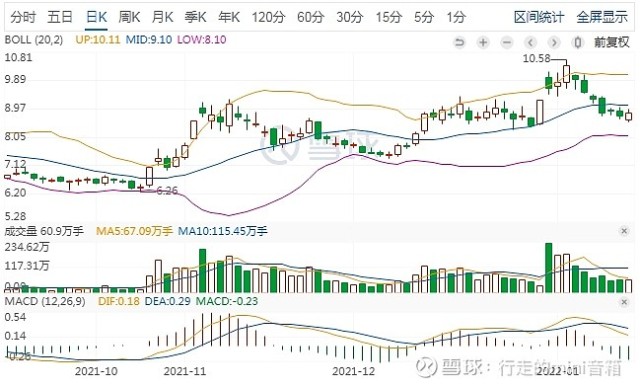Switch to the 分时 tab

[23, 17]
